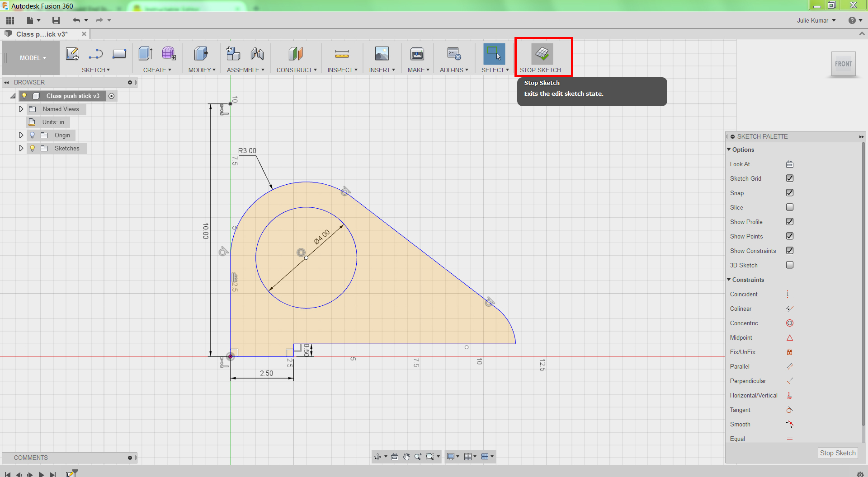Screen dimensions: 868x477
Task: Select the Extrude tool icon
Action: (x=146, y=54)
